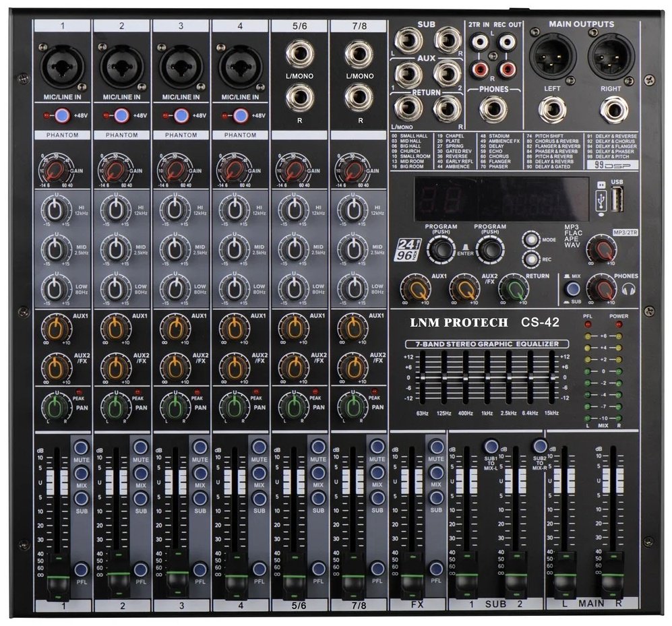
Task: Click the headphones icon near PHONES knob
Action: pyautogui.click(x=629, y=290)
